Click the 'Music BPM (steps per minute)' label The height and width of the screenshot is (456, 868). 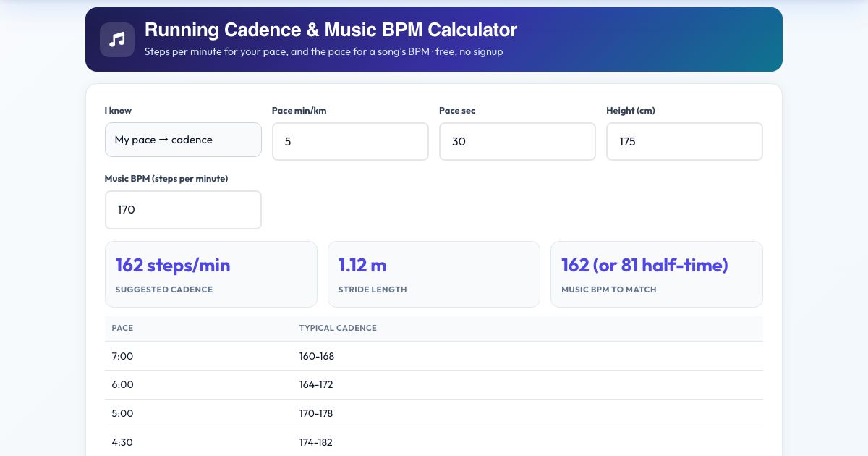166,179
